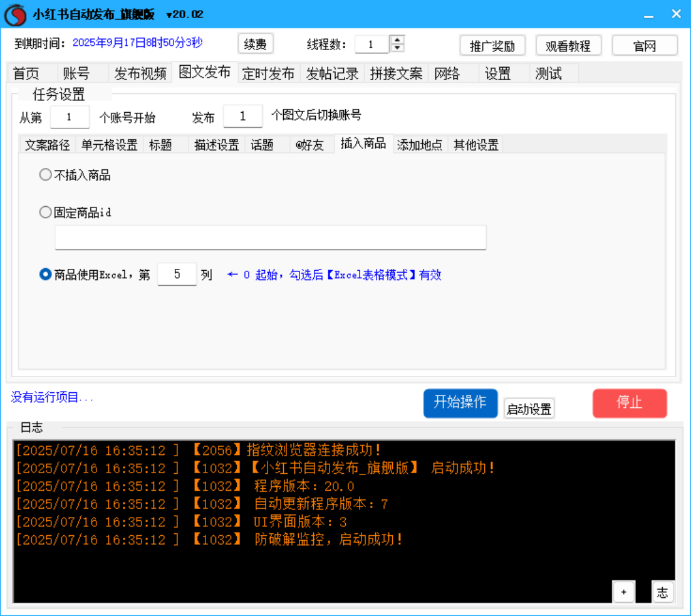This screenshot has height=616, width=691.
Task: Select the 图文发布 tab
Action: pyautogui.click(x=204, y=72)
